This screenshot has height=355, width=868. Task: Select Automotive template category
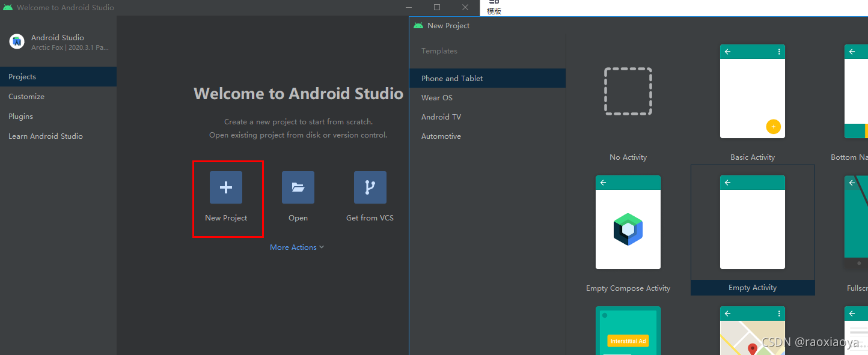(487, 136)
